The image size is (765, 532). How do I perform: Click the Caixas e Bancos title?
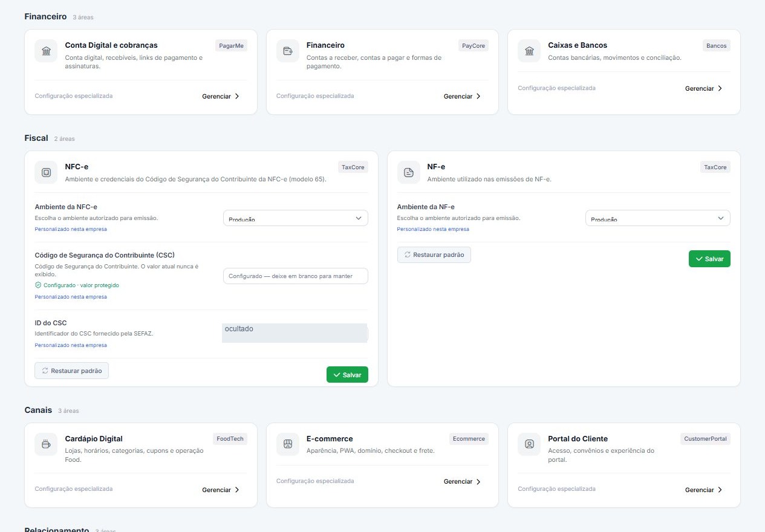578,45
